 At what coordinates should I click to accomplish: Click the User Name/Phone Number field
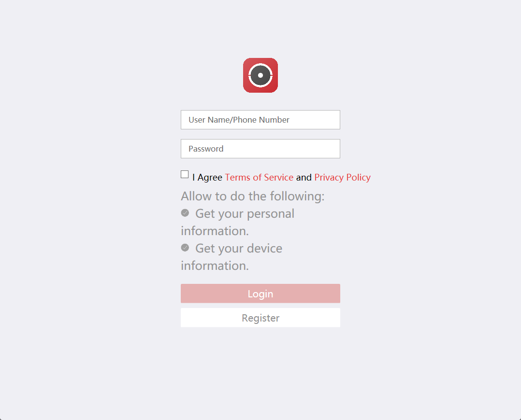[x=260, y=120]
